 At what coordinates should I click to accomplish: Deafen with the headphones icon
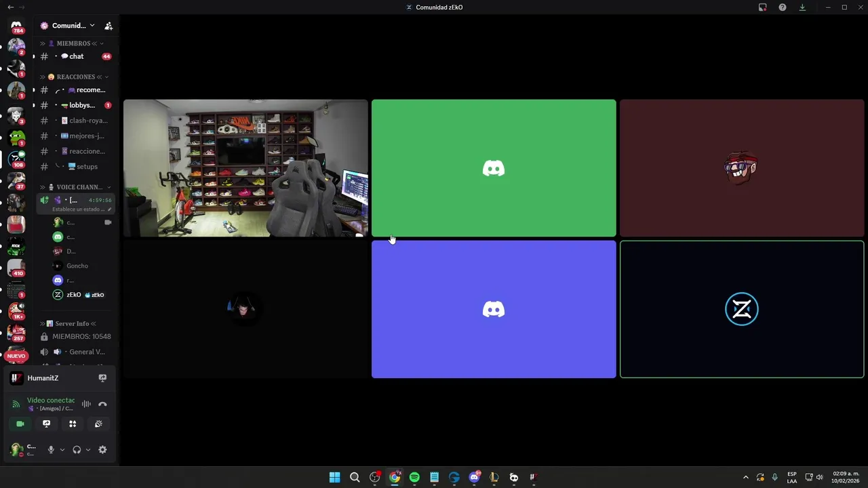77,449
